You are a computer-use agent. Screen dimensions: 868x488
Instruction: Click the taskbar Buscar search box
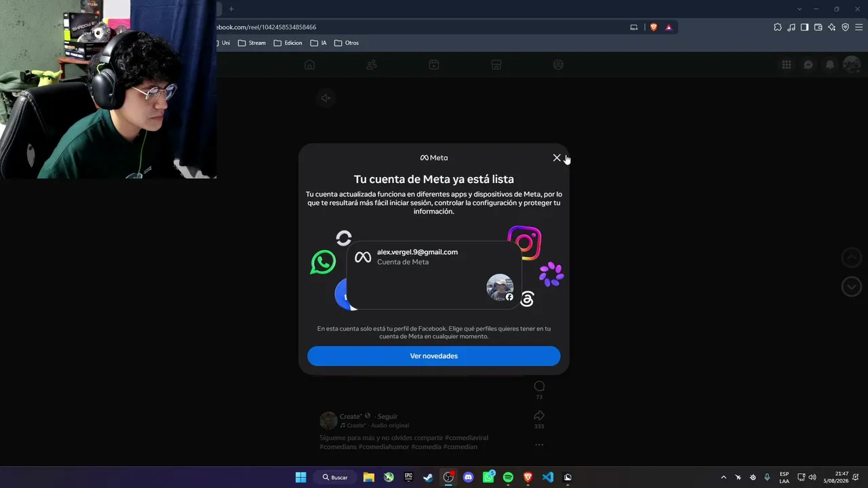tap(335, 477)
